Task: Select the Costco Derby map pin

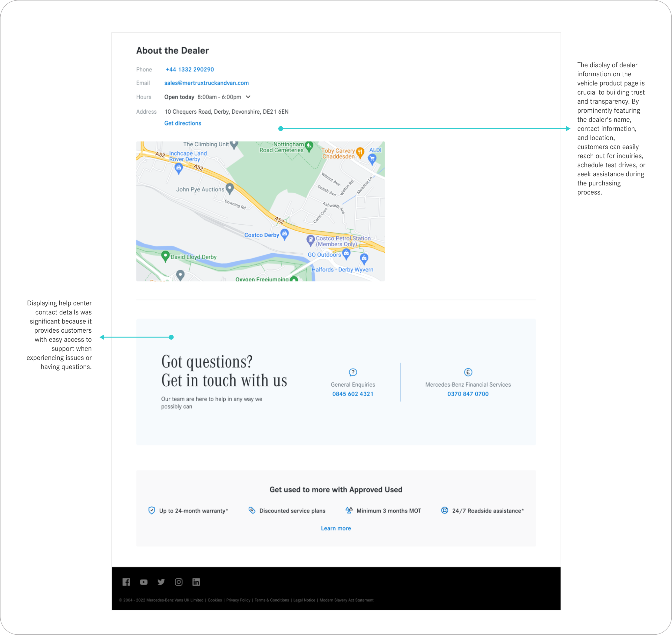Action: click(285, 234)
